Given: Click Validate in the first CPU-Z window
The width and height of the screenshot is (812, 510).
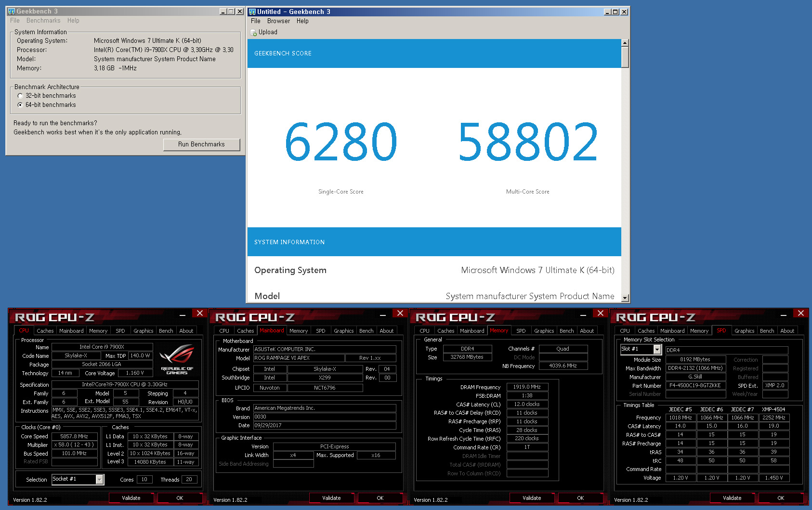Looking at the screenshot, I should click(131, 498).
